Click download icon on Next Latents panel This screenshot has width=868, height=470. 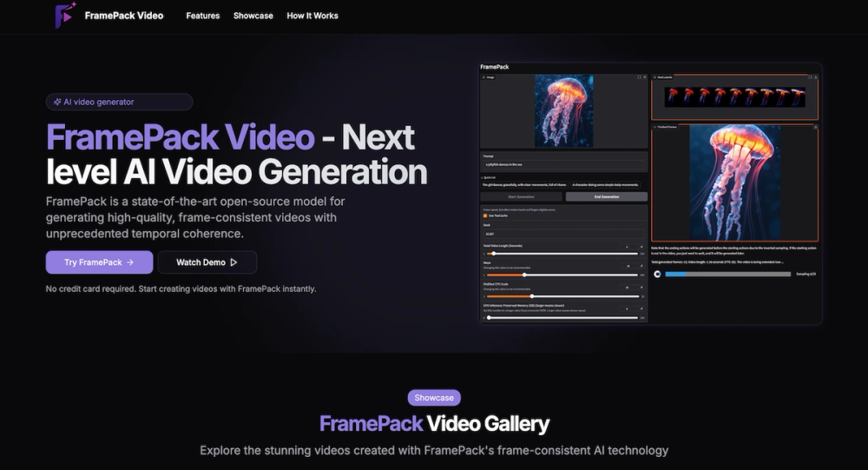[x=815, y=77]
